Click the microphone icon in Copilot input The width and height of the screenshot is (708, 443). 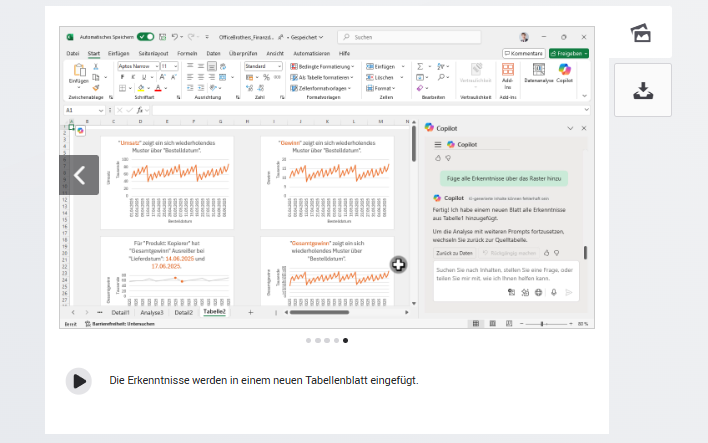coord(554,292)
